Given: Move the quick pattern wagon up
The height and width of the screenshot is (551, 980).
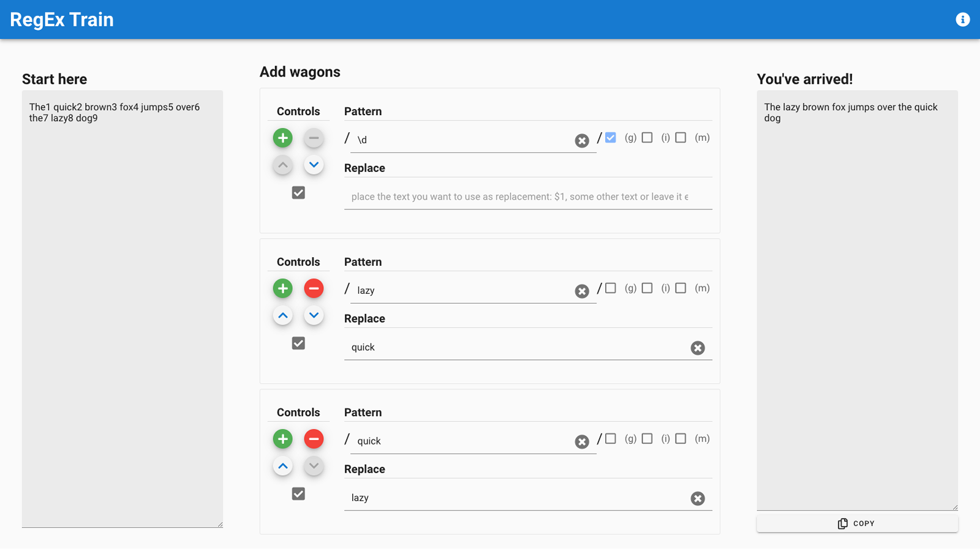Looking at the screenshot, I should (x=282, y=466).
